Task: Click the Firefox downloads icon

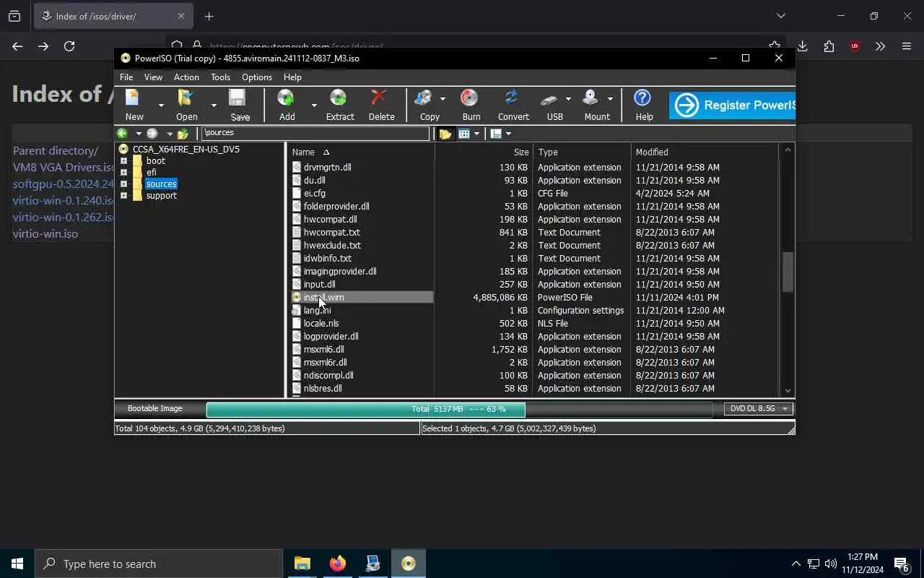Action: 802,46
